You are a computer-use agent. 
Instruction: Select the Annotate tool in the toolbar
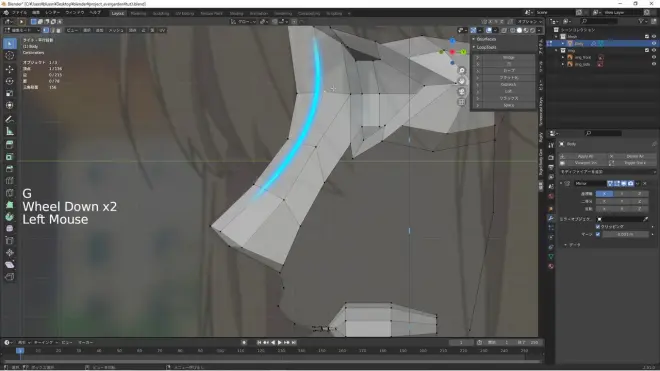[10, 120]
